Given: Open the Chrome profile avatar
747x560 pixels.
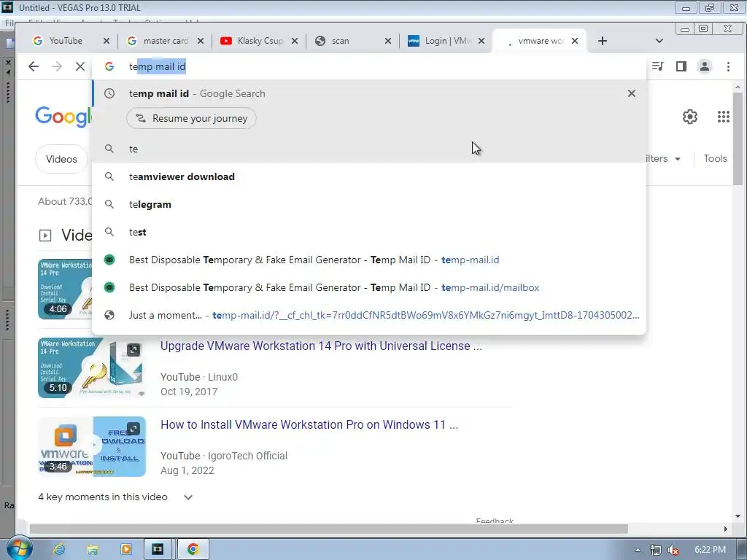Looking at the screenshot, I should point(705,66).
